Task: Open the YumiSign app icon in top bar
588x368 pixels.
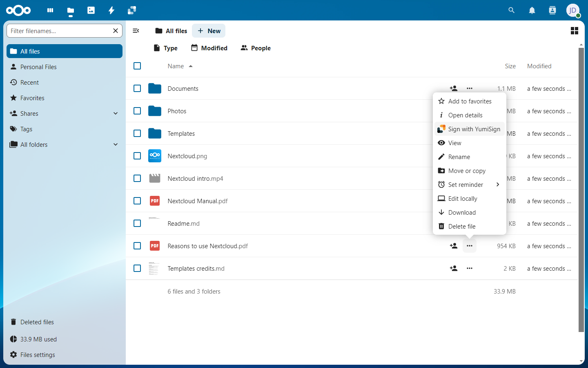Action: point(132,10)
